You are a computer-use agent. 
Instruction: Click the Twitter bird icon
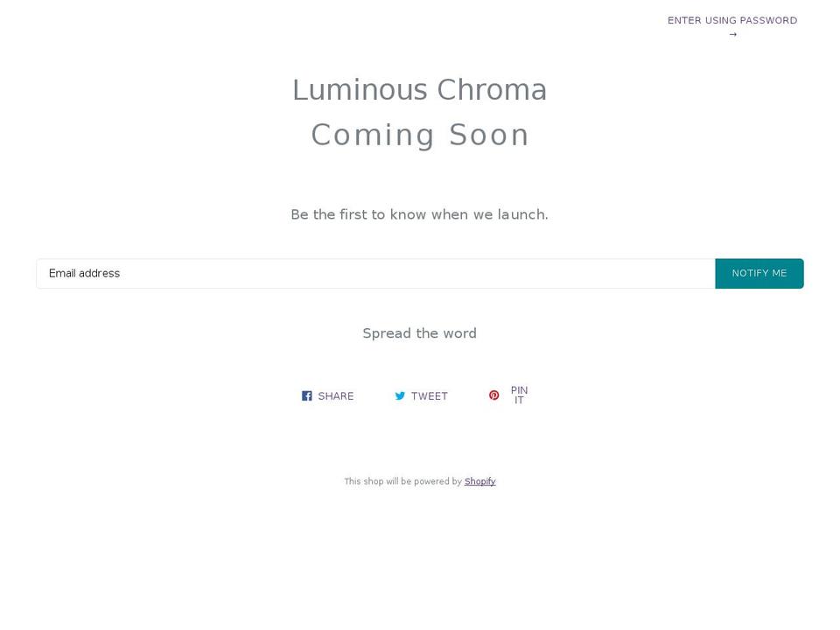tap(400, 395)
